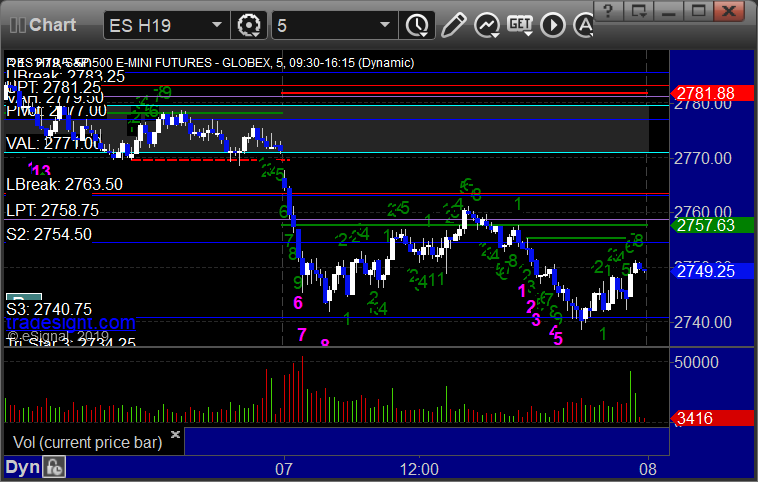Open the time template clock icon

click(x=417, y=25)
